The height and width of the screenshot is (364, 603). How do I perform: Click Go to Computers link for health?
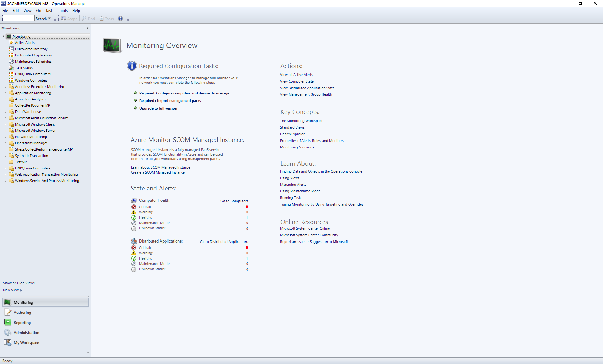[234, 201]
